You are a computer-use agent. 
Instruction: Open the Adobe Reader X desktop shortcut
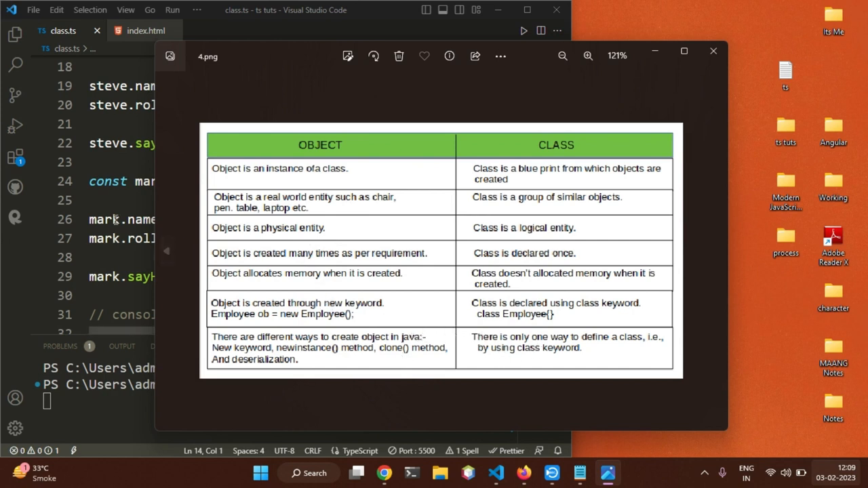click(833, 247)
